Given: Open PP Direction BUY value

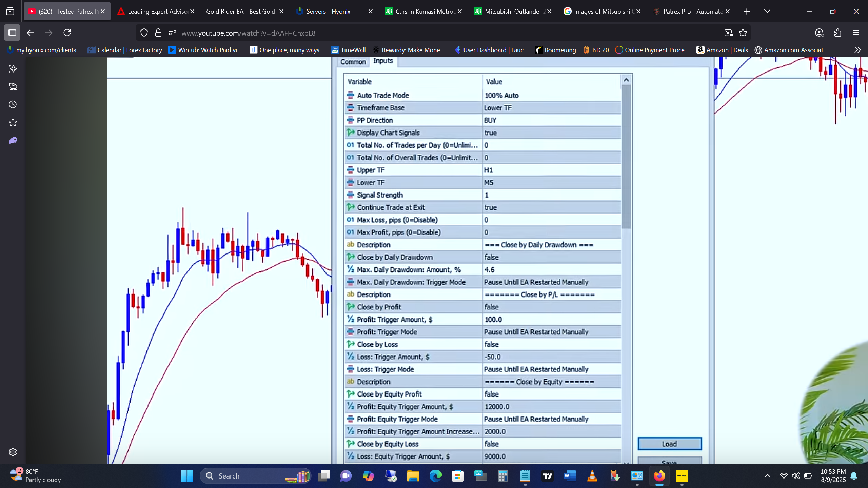Looking at the screenshot, I should [552, 120].
